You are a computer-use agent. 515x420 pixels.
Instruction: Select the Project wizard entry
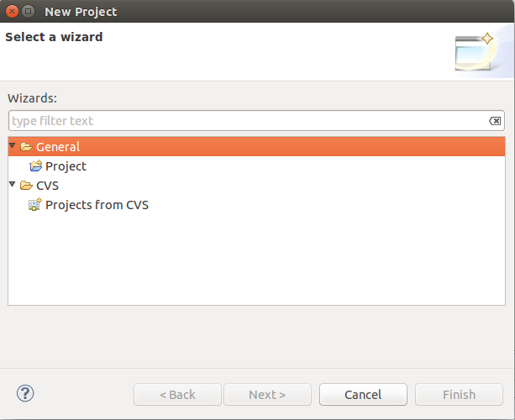pyautogui.click(x=66, y=166)
